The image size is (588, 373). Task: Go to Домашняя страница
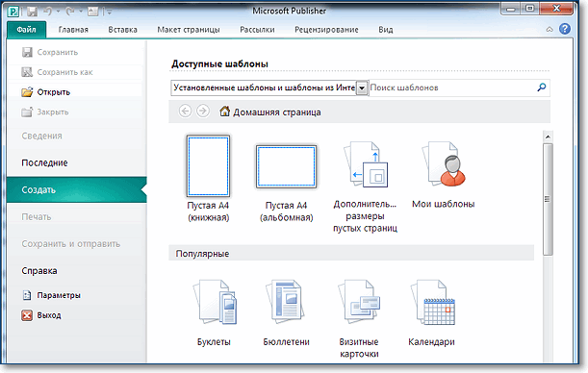click(270, 112)
